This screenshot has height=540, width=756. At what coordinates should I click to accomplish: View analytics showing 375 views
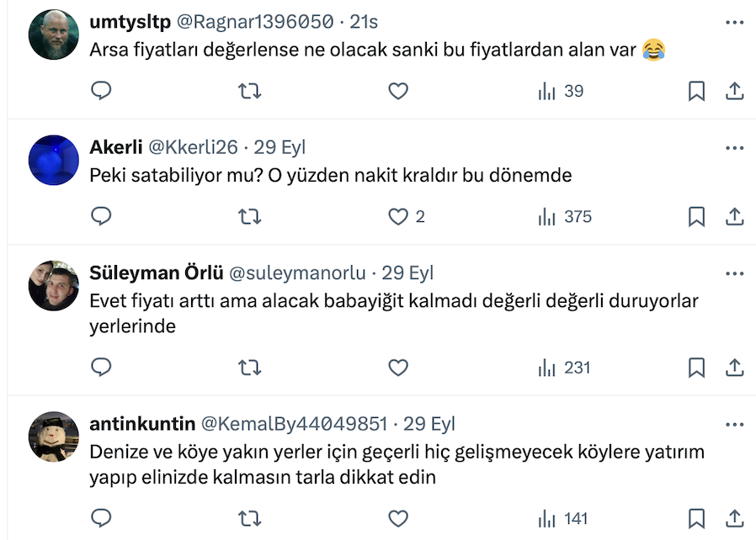click(x=565, y=217)
